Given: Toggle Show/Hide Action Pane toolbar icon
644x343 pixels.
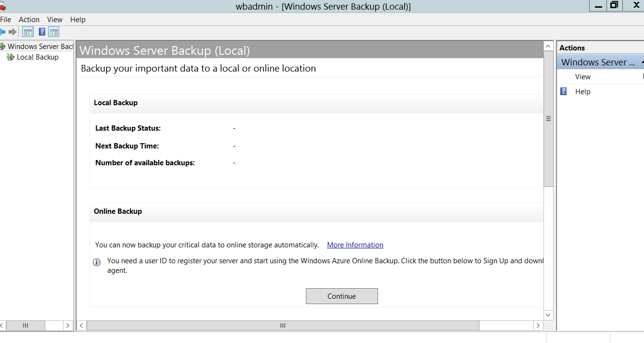Looking at the screenshot, I should [x=54, y=32].
